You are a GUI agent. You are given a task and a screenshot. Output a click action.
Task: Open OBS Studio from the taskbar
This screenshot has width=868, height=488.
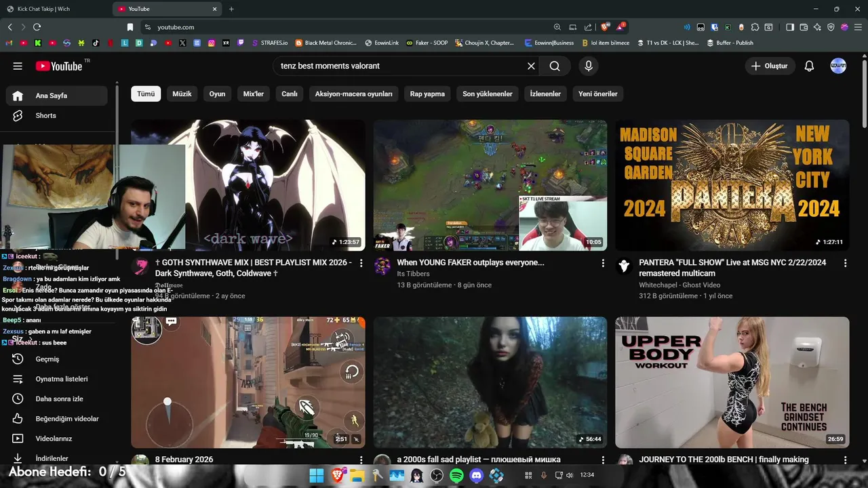pos(437,476)
